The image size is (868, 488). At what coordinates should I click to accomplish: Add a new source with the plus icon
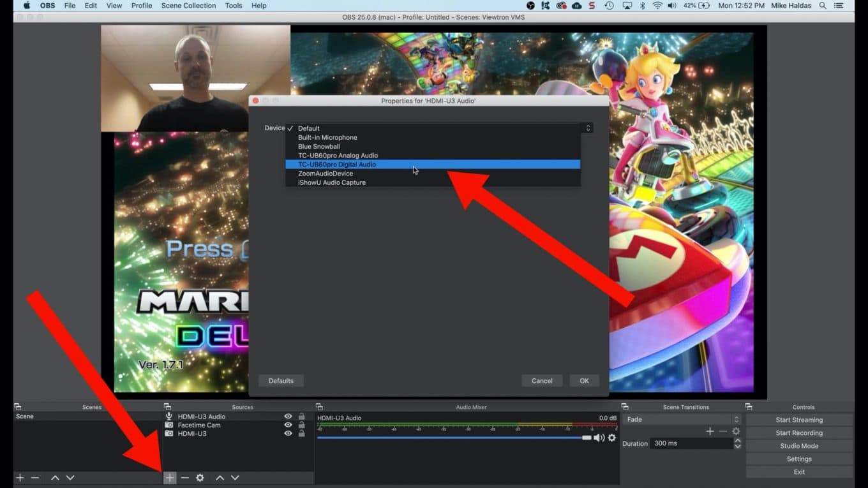[x=169, y=477]
